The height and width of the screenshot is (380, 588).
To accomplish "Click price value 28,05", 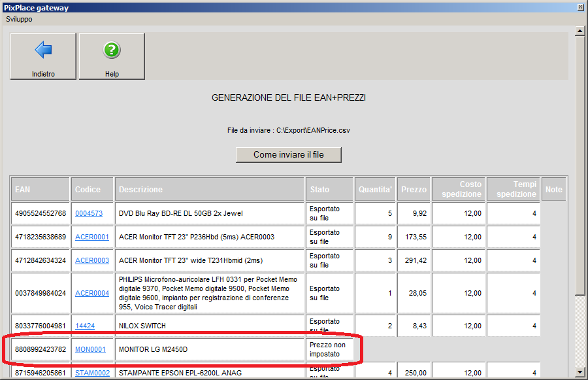I will (417, 293).
